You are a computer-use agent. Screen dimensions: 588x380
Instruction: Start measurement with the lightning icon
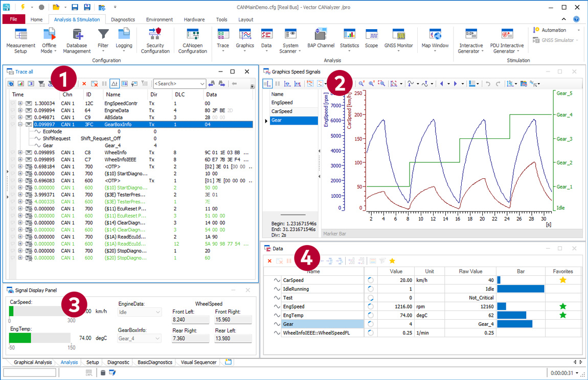click(23, 7)
